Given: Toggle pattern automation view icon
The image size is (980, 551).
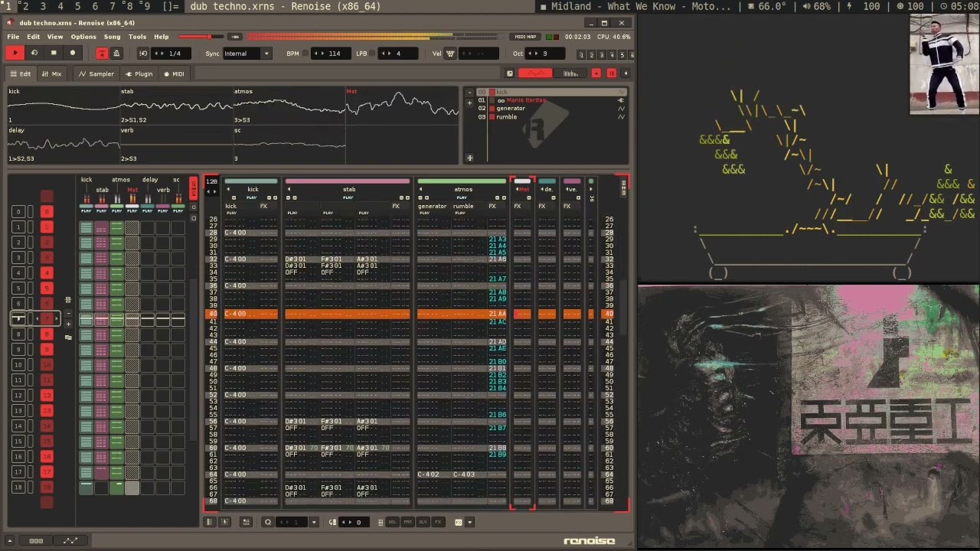Looking at the screenshot, I should pos(224,522).
